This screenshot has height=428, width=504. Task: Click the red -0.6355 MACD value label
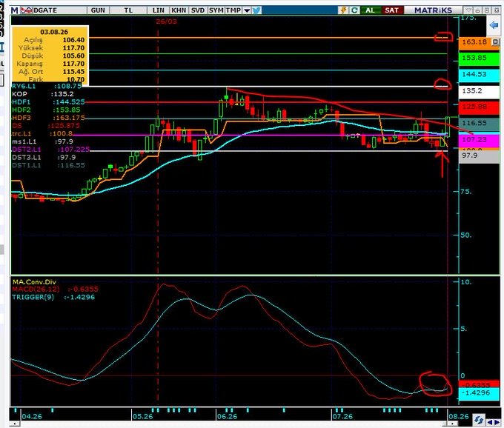479,384
